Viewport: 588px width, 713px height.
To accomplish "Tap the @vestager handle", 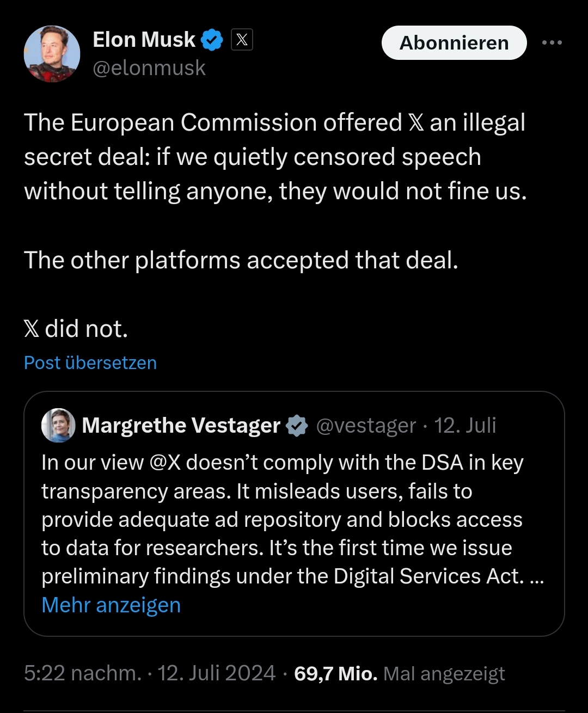I will click(366, 426).
